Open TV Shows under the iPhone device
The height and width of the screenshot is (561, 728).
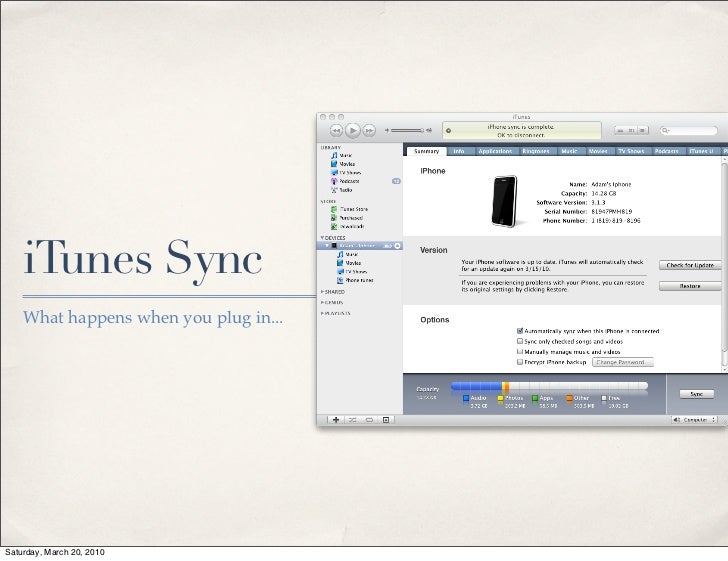coord(352,272)
